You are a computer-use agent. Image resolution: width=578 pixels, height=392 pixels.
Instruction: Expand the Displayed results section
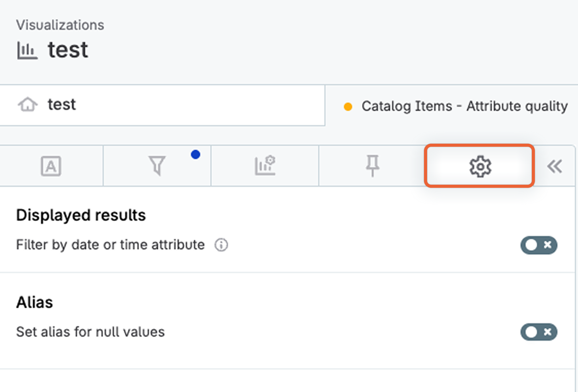click(81, 215)
